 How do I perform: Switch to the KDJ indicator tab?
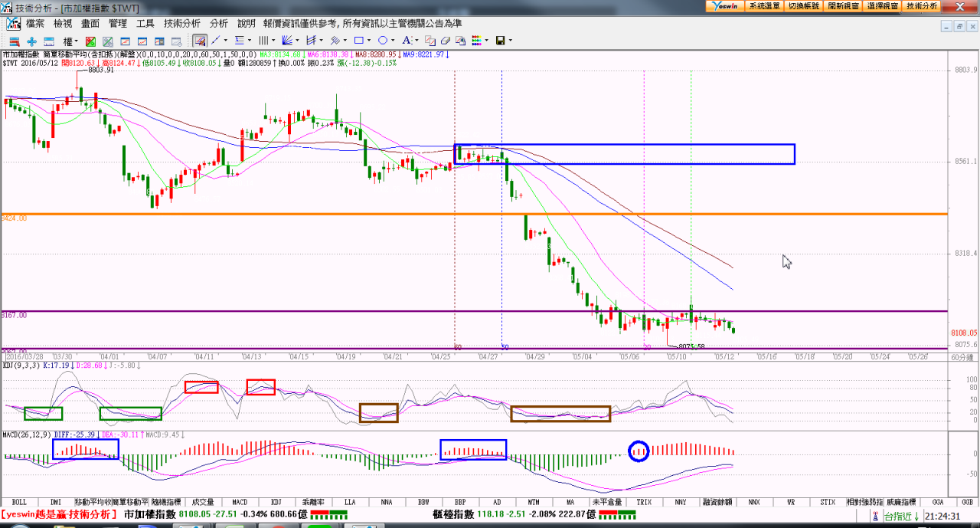pos(276,503)
